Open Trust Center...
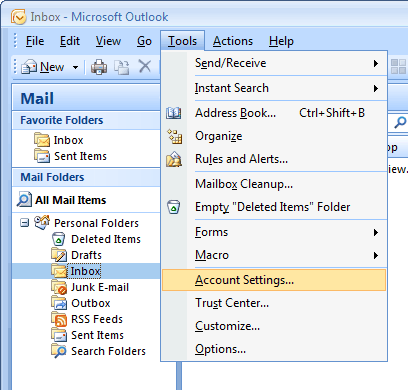The width and height of the screenshot is (408, 390). pyautogui.click(x=274, y=303)
